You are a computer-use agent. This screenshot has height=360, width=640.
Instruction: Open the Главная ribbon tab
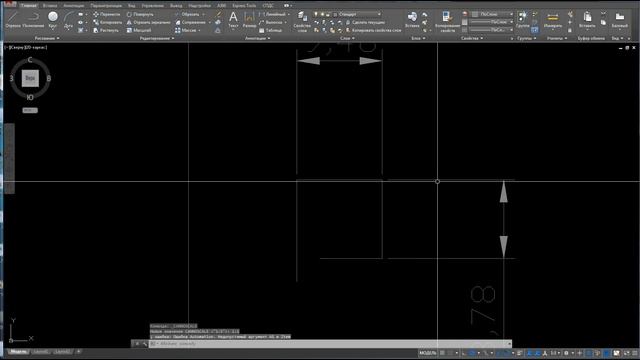[29, 6]
